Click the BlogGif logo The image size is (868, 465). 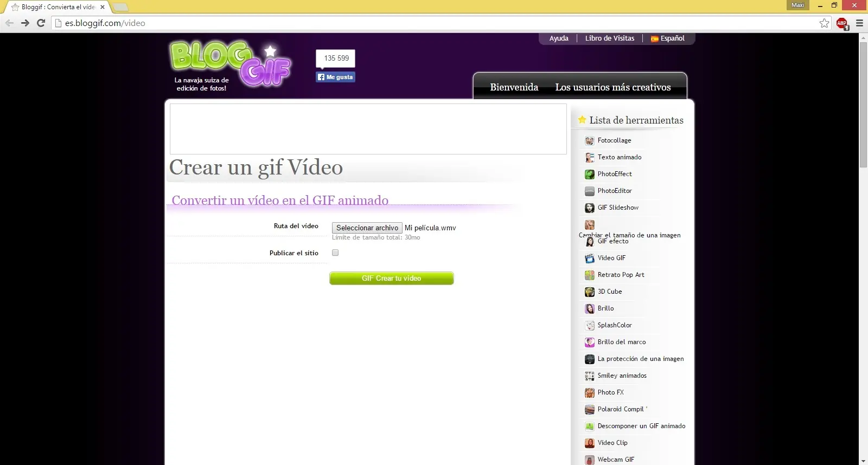[x=230, y=65]
